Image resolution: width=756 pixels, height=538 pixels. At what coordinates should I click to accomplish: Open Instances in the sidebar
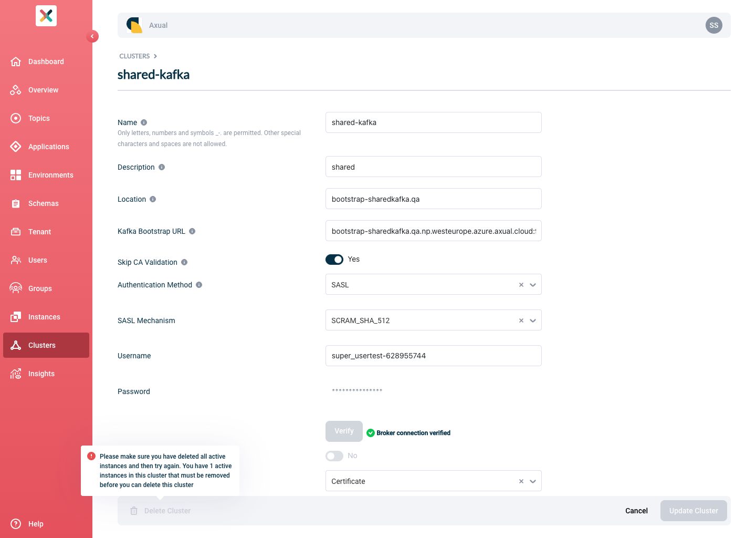[x=46, y=317]
